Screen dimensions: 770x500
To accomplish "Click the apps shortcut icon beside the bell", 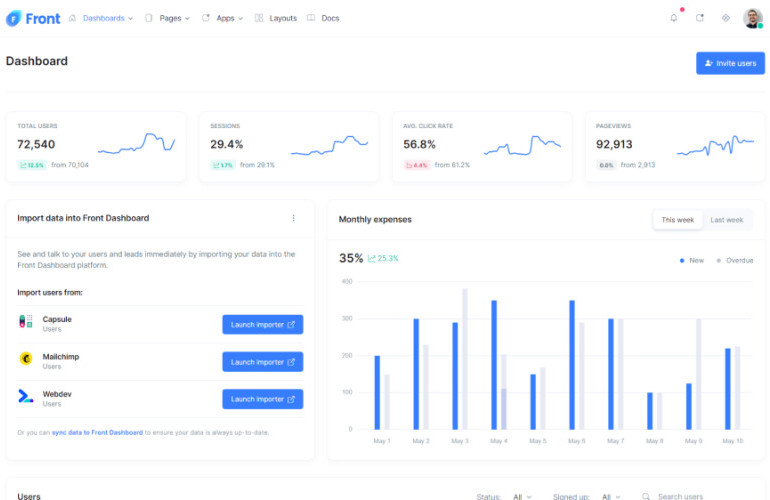I will click(700, 18).
